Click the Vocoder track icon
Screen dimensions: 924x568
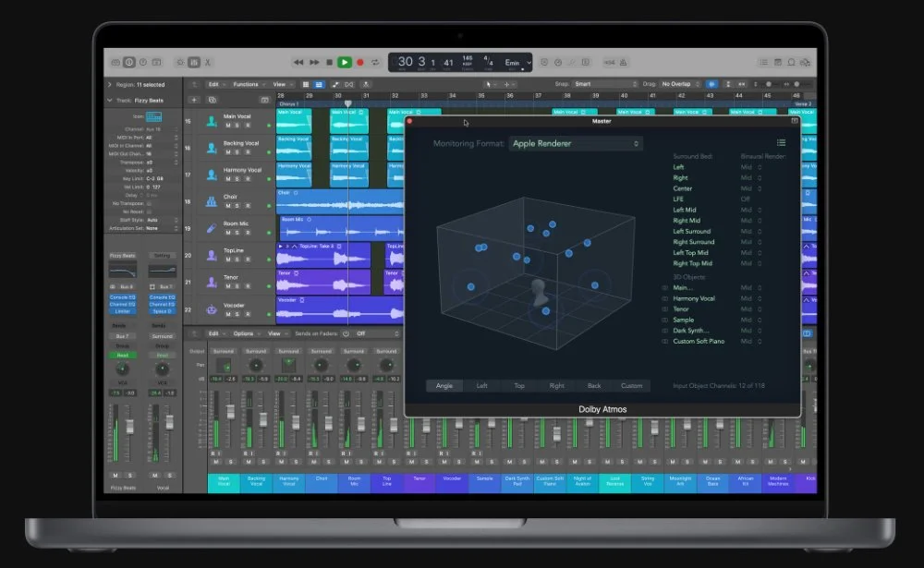(211, 309)
